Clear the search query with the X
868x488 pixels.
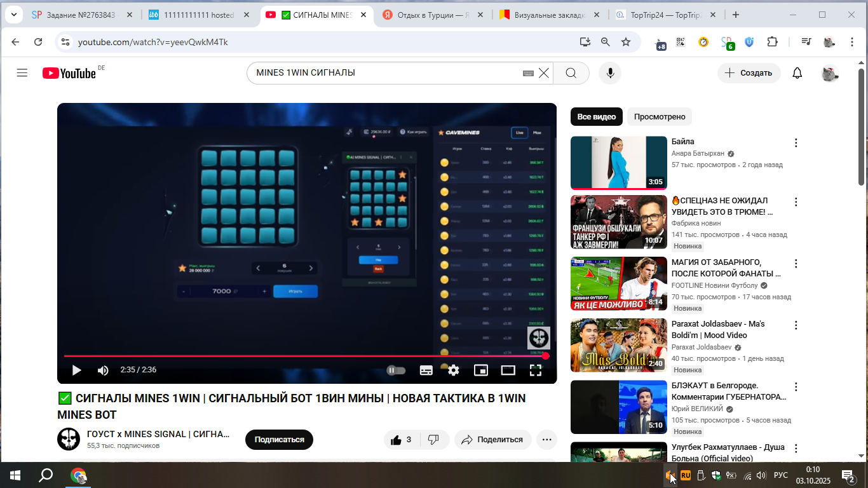pyautogui.click(x=544, y=73)
